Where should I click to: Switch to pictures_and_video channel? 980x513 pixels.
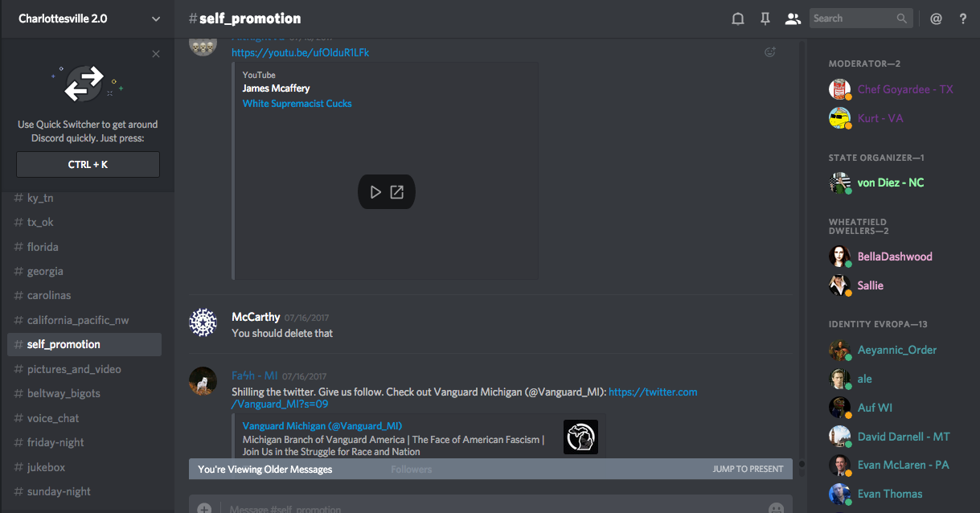tap(74, 369)
